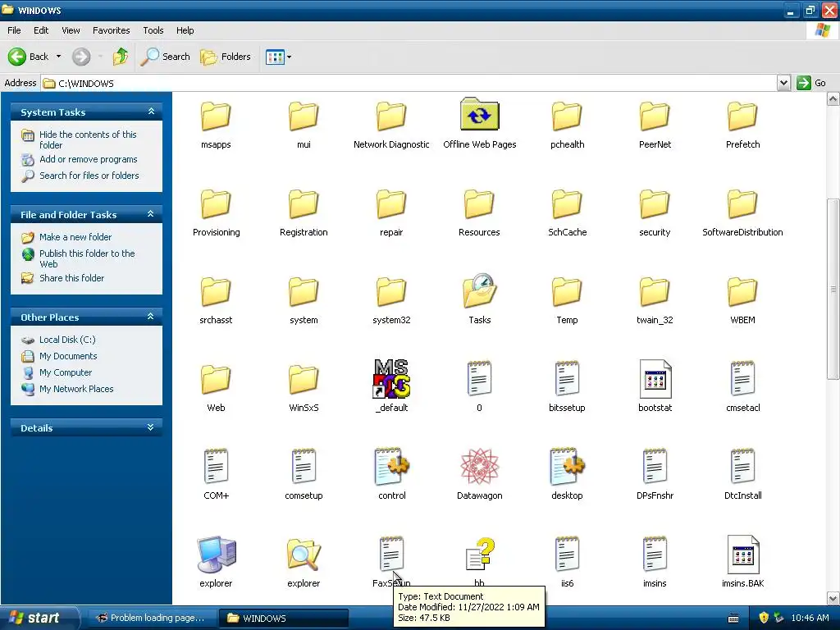
Task: Select the explorer computer application icon
Action: click(216, 555)
